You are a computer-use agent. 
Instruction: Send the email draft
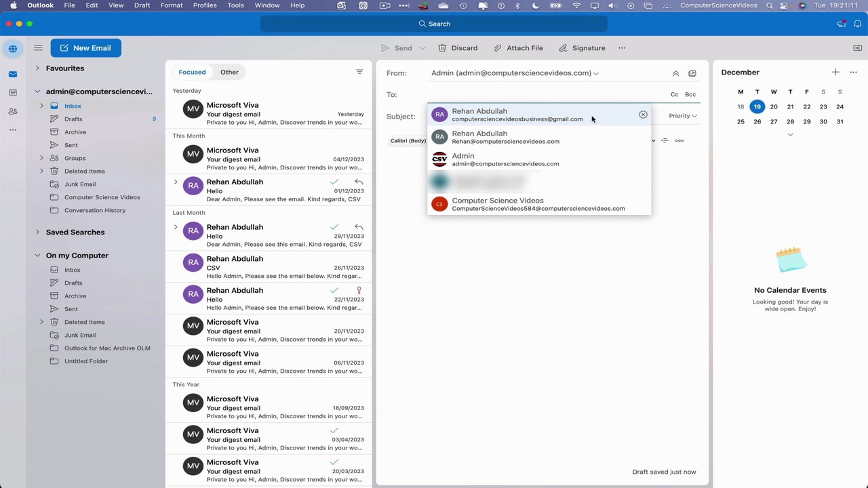pyautogui.click(x=397, y=48)
